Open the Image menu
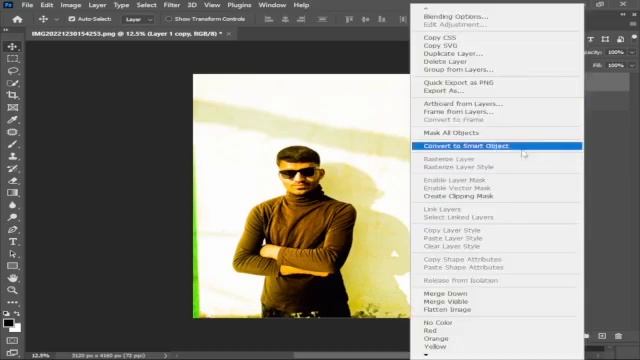The width and height of the screenshot is (640, 360). [x=71, y=5]
